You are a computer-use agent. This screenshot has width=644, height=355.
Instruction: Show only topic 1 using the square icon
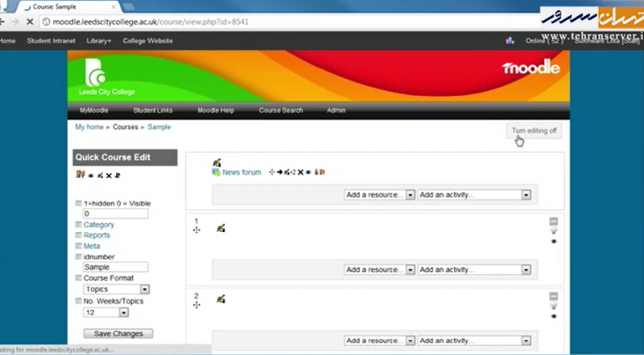[x=553, y=221]
